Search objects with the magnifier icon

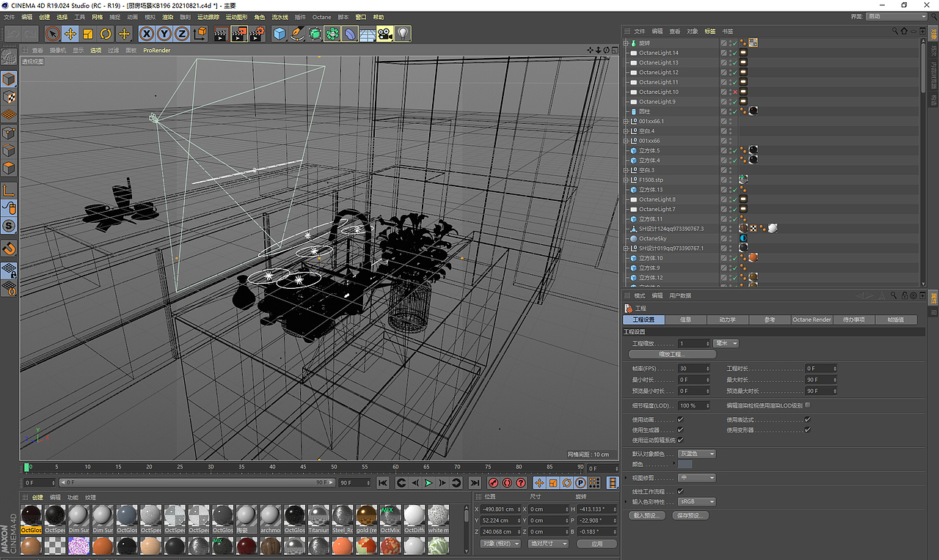coord(896,31)
